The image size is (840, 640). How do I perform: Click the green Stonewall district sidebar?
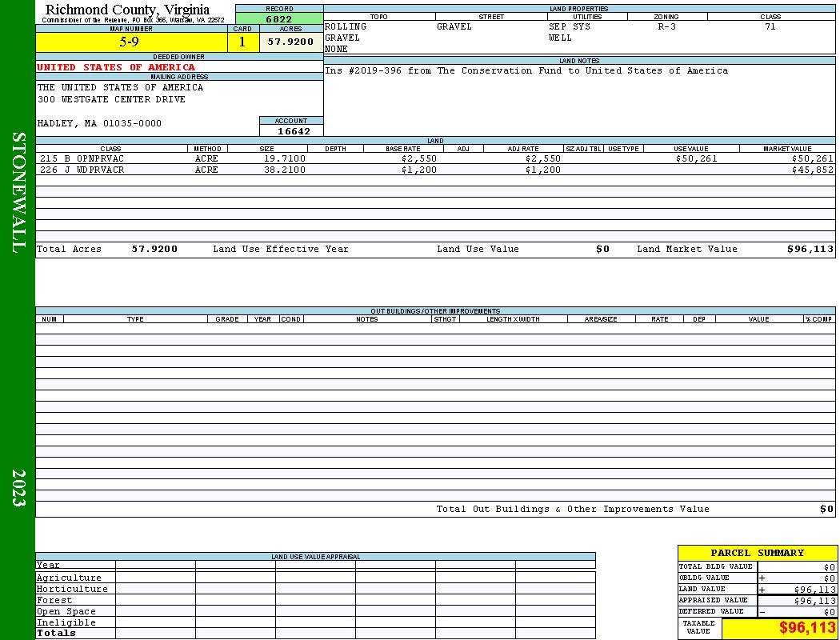pyautogui.click(x=18, y=320)
